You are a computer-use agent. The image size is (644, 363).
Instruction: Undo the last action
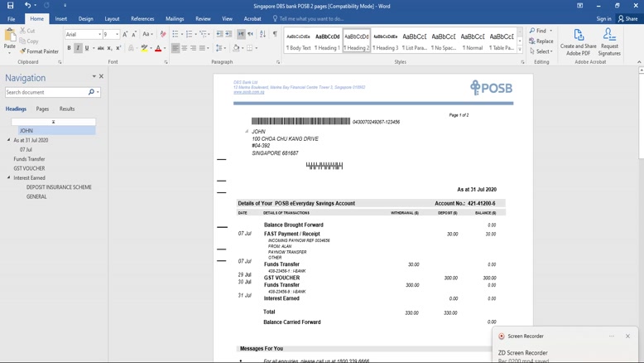(x=27, y=5)
